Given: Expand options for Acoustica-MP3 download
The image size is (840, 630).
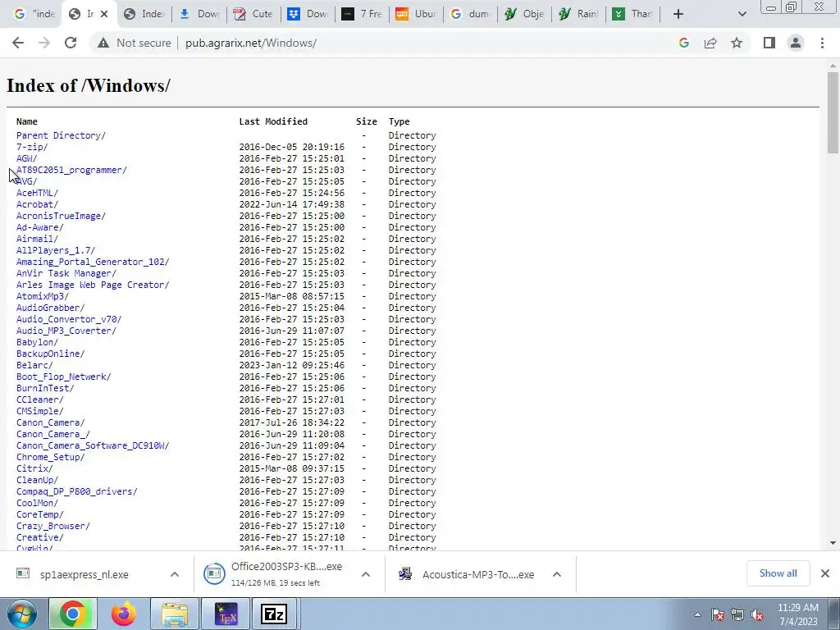Looking at the screenshot, I should 557,574.
